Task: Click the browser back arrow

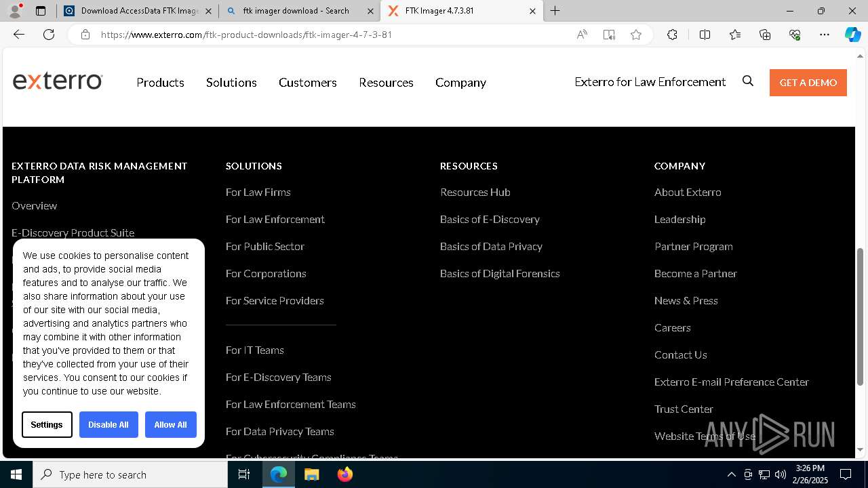Action: (x=19, y=35)
